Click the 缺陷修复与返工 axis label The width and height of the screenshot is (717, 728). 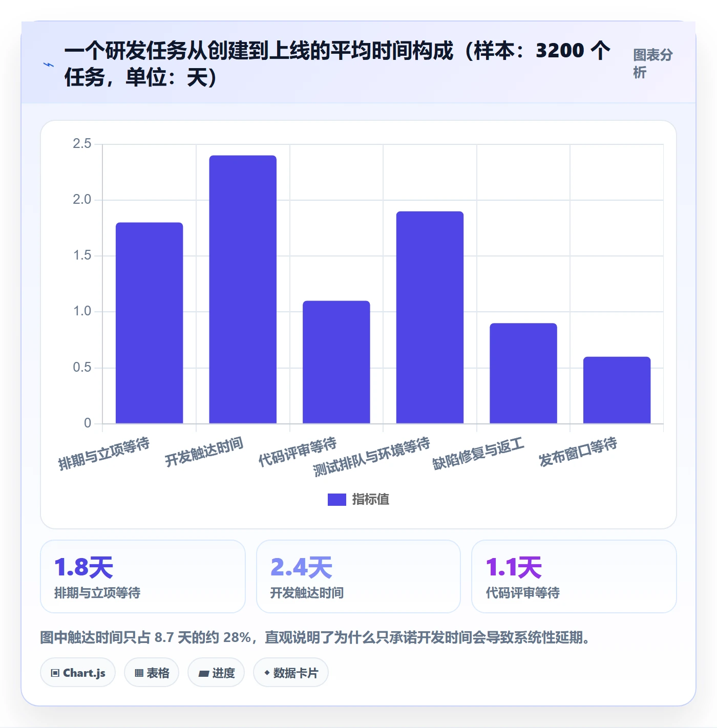click(479, 454)
